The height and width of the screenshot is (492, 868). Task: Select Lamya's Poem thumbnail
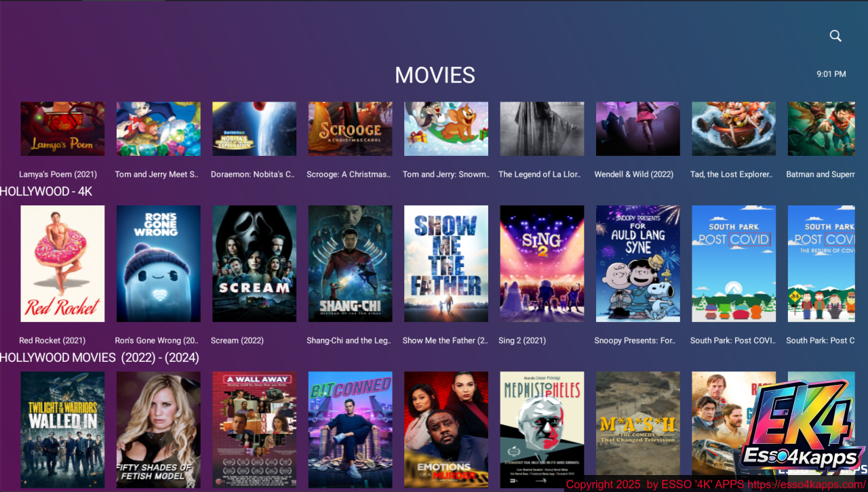pyautogui.click(x=62, y=129)
